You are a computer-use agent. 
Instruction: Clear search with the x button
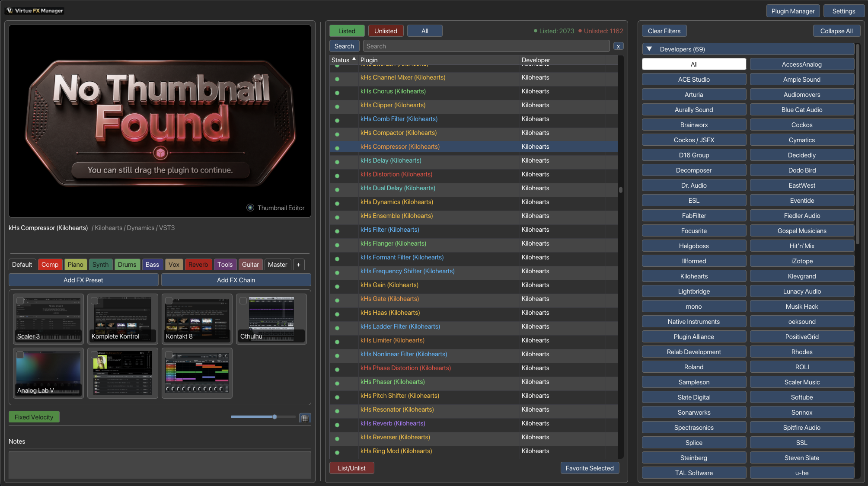618,46
